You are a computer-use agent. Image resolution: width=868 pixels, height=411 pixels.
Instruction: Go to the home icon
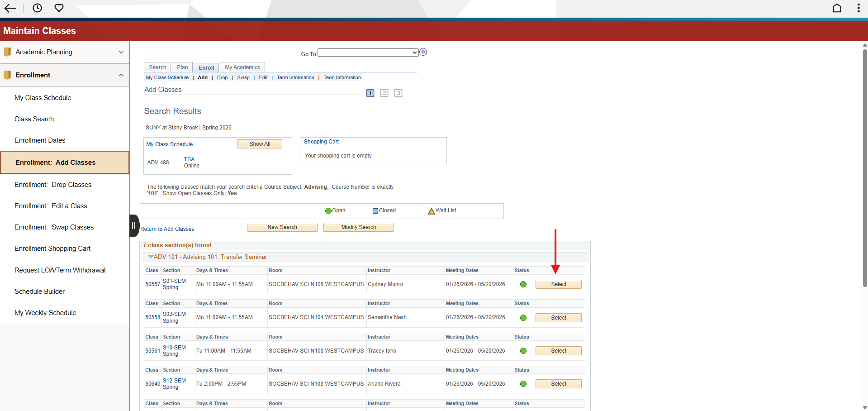tap(837, 8)
